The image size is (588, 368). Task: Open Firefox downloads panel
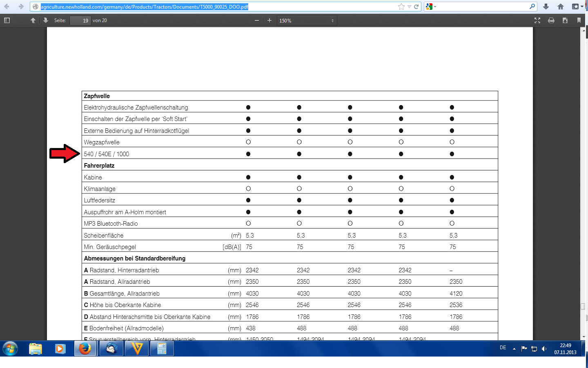pos(546,7)
